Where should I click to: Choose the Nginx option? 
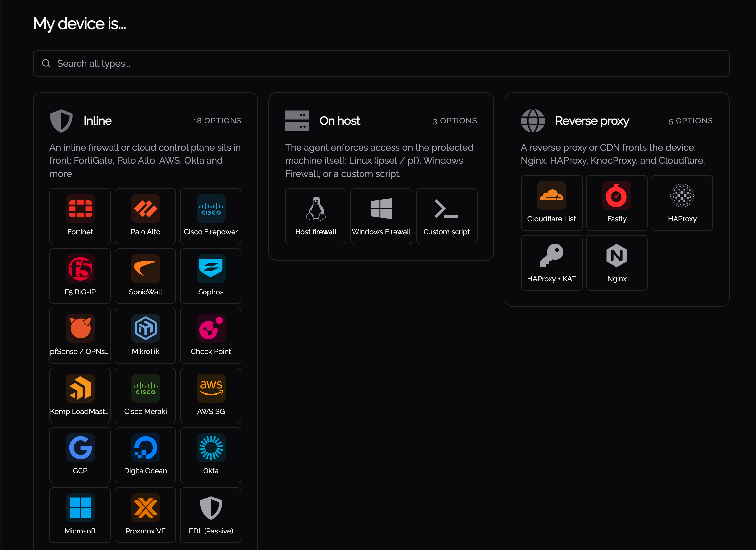click(x=617, y=263)
